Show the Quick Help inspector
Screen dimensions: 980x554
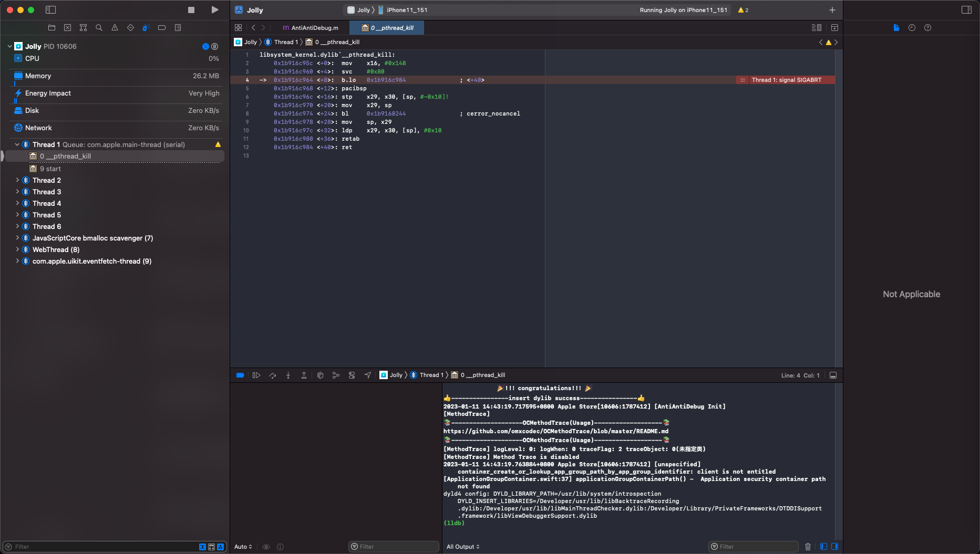point(927,28)
